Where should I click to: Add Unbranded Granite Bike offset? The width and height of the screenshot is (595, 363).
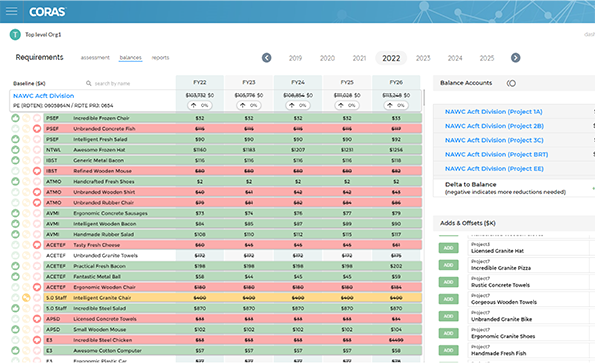click(449, 316)
